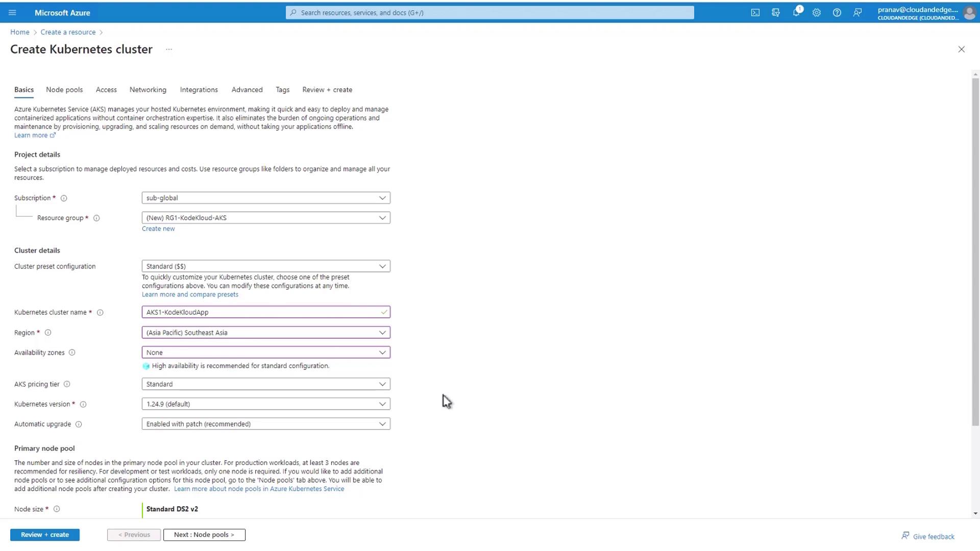Viewport: 980px width, 551px height.
Task: Open portal settings gear
Action: 817,13
